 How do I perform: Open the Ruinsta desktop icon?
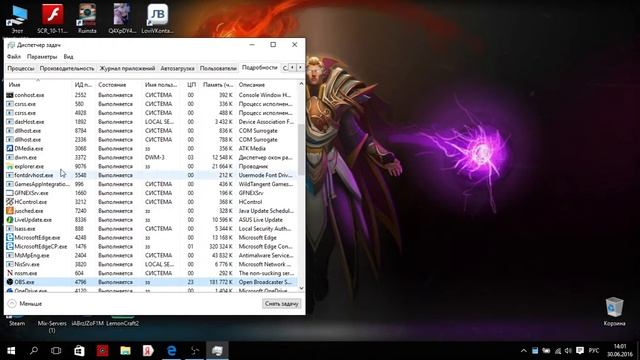pos(87,19)
